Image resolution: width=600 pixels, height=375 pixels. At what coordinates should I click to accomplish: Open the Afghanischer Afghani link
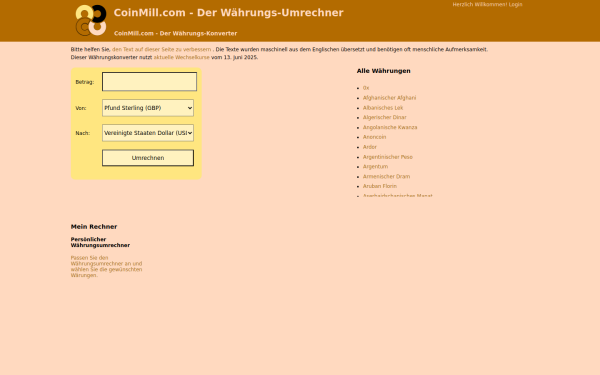[x=389, y=98]
